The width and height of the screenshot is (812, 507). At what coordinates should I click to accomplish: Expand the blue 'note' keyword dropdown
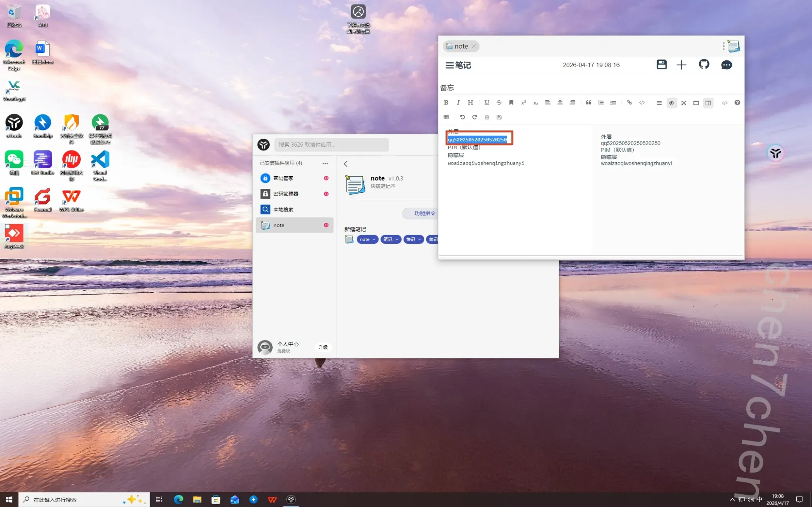coord(374,239)
